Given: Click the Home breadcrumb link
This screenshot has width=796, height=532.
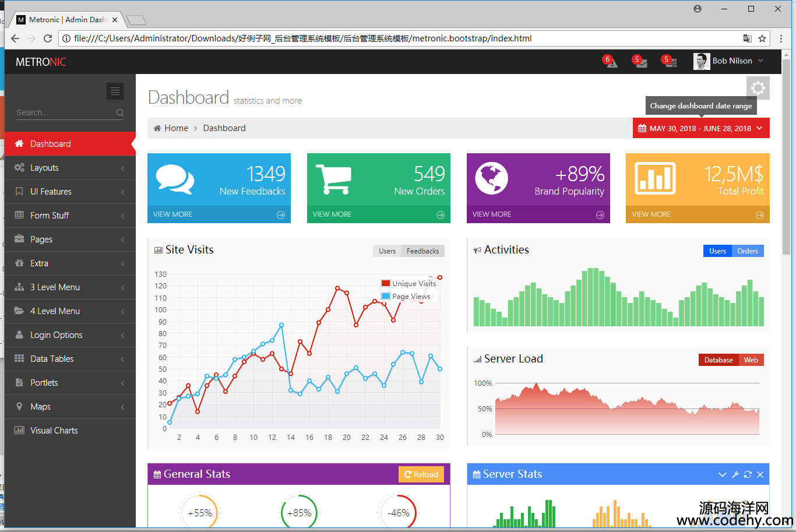Looking at the screenshot, I should coord(176,128).
